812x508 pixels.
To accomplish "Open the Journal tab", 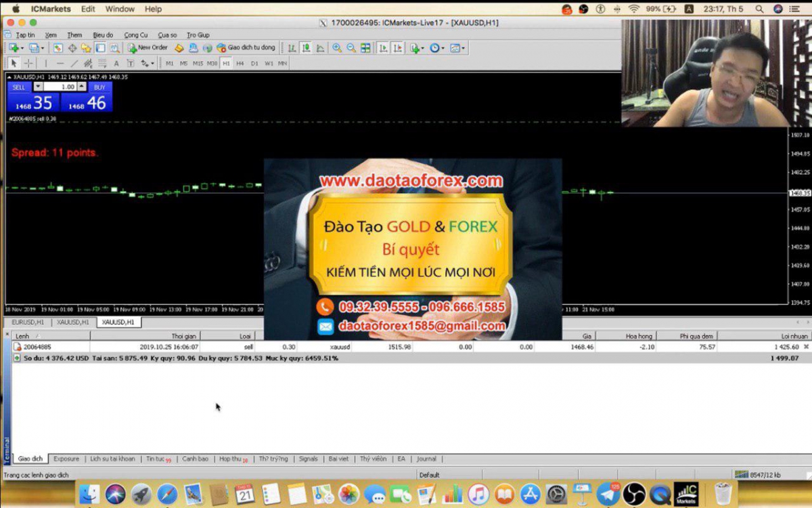I will coord(426,459).
